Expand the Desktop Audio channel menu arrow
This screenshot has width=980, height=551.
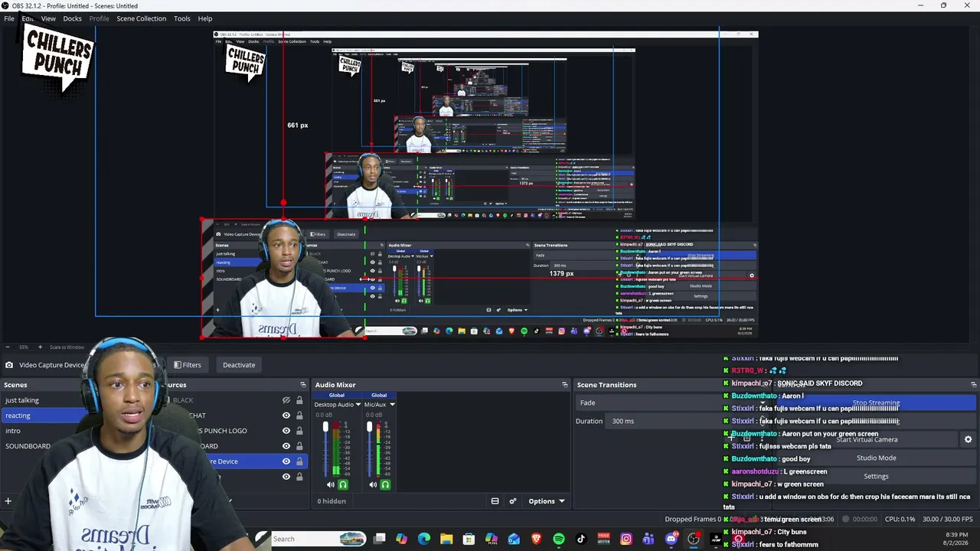358,405
